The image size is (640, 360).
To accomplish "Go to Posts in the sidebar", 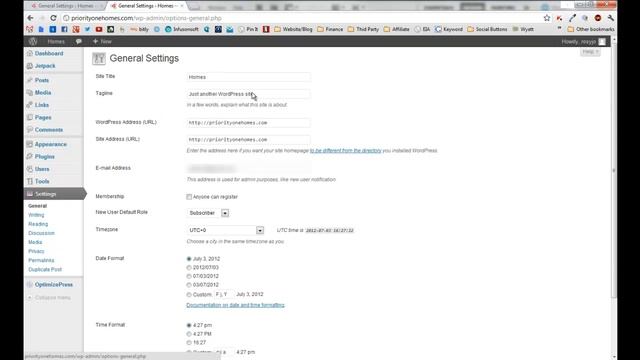I will point(42,80).
